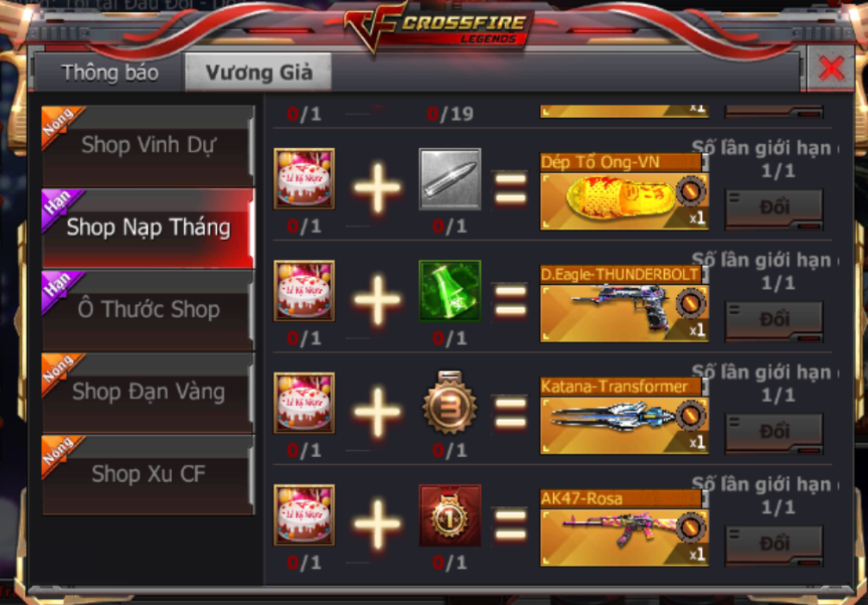Image resolution: width=868 pixels, height=605 pixels.
Task: Open the Dép Tổ Ong-VN reward item
Action: (624, 191)
